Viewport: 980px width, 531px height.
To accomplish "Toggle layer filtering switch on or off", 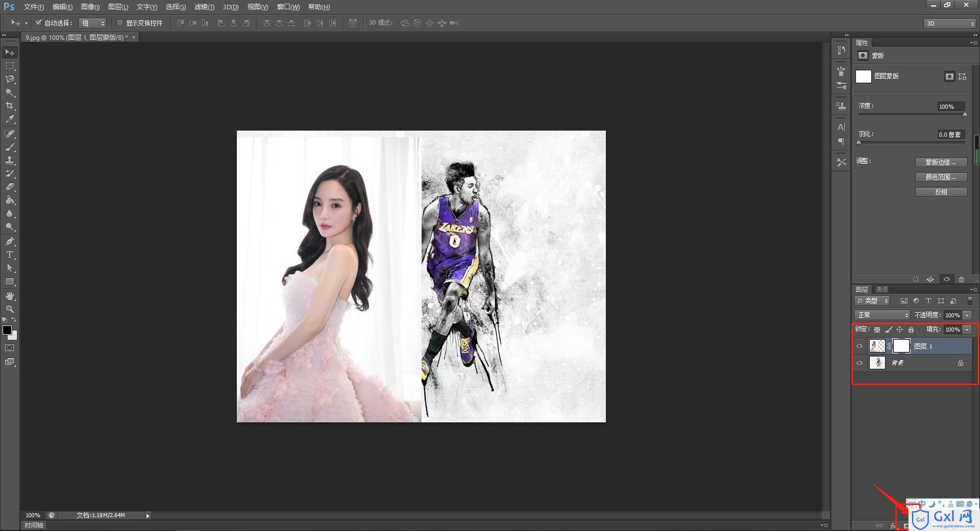I will coord(970,300).
